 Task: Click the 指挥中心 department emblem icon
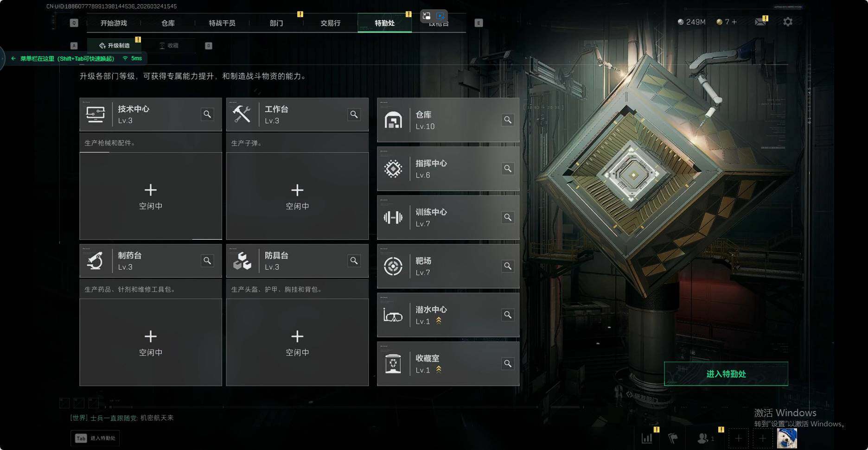click(x=393, y=169)
